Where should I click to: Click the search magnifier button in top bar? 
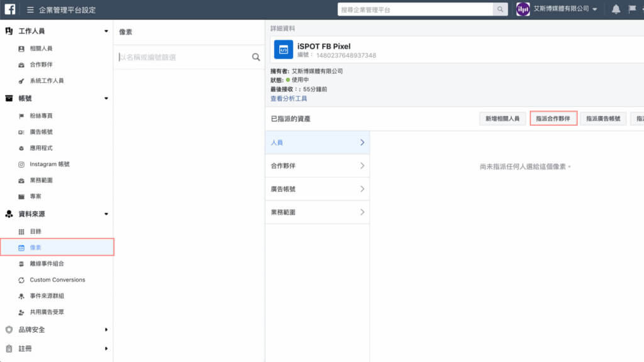pos(500,9)
